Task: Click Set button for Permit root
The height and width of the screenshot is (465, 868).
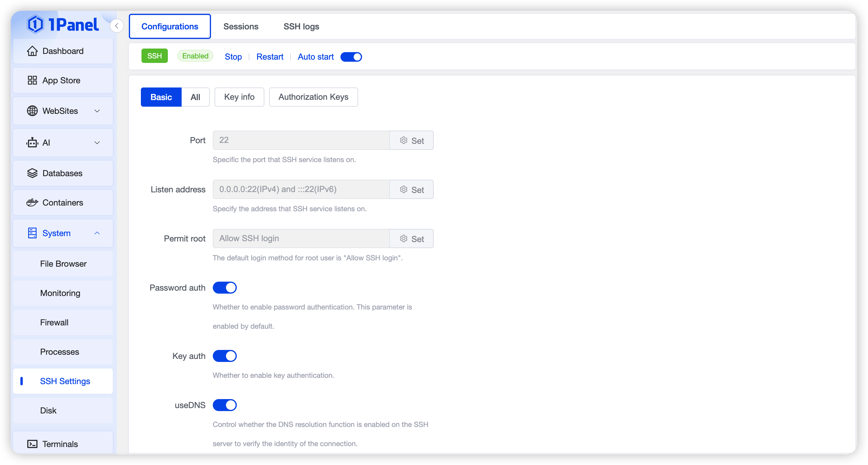Action: tap(412, 239)
